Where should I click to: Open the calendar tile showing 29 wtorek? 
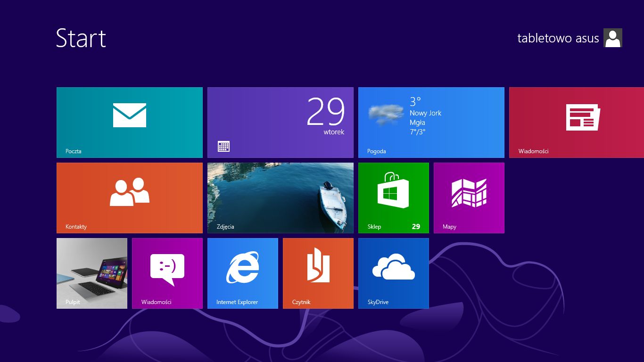tap(281, 123)
